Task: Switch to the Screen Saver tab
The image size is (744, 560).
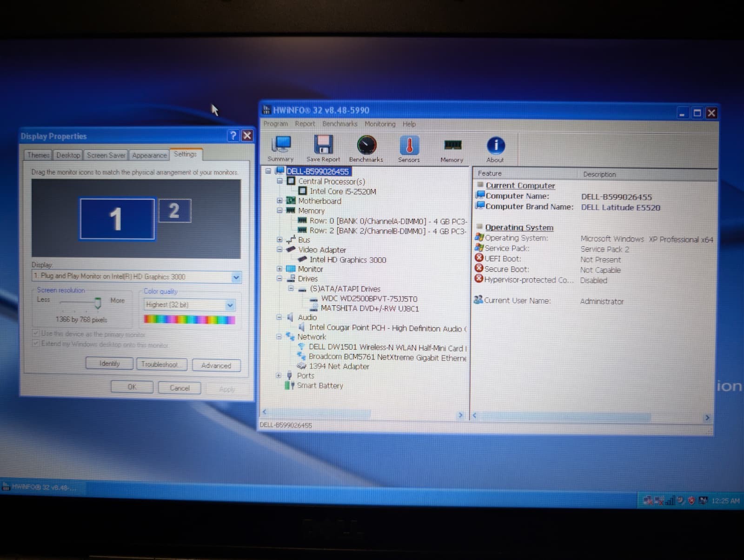Action: point(106,155)
